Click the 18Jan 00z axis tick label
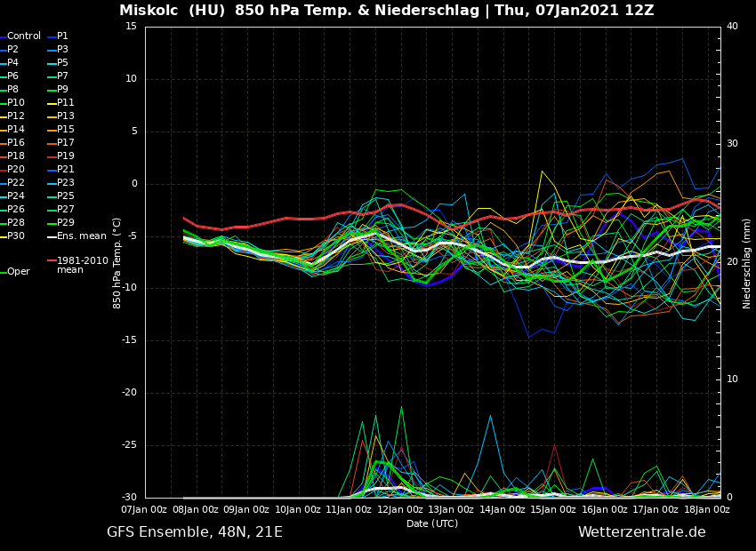Screen dimensions: 756x551 (706, 510)
